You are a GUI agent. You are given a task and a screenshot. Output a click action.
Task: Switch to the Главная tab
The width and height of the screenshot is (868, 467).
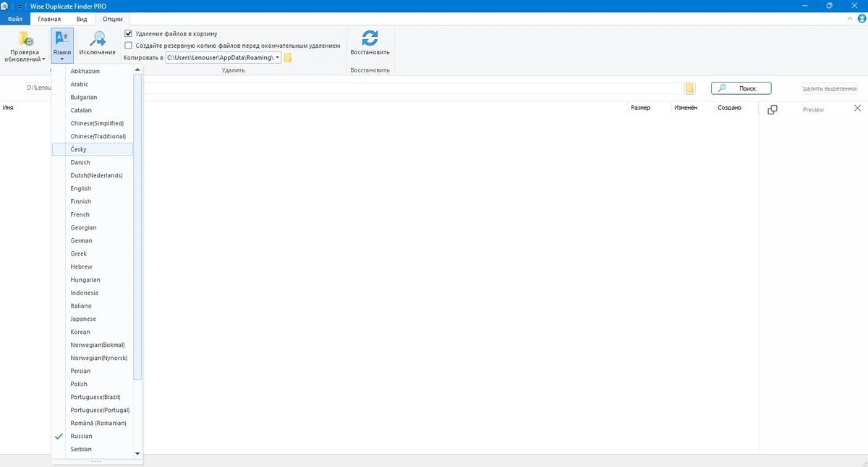tap(48, 19)
